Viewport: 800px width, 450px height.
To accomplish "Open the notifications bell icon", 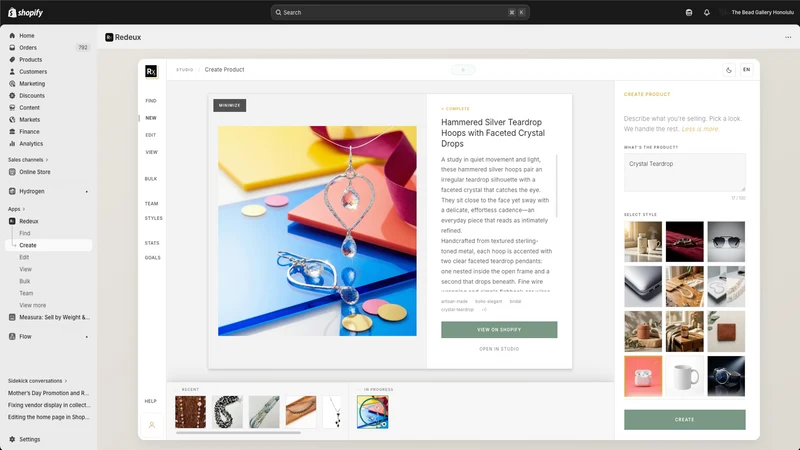I will point(707,12).
